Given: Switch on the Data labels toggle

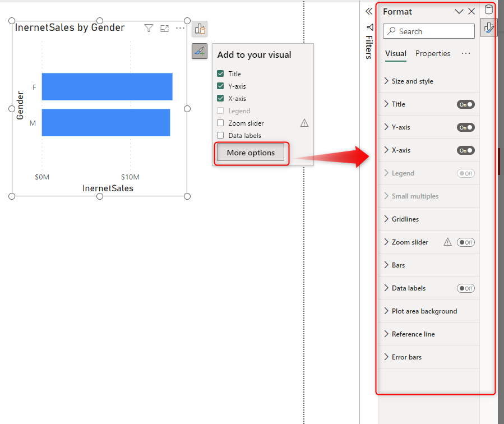Looking at the screenshot, I should pyautogui.click(x=465, y=288).
